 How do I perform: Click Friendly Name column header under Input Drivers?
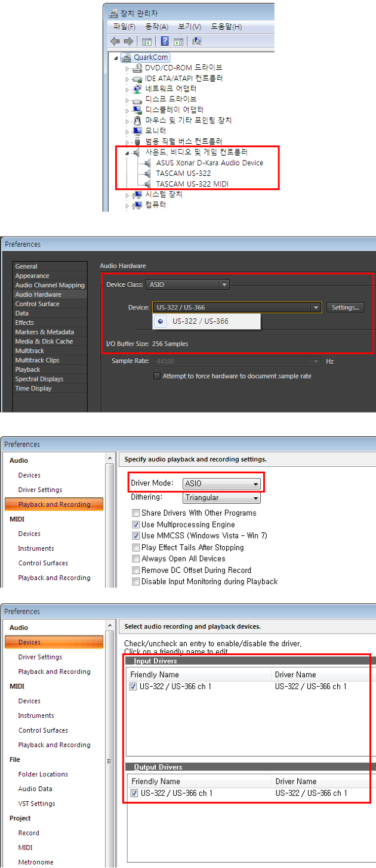[199, 675]
